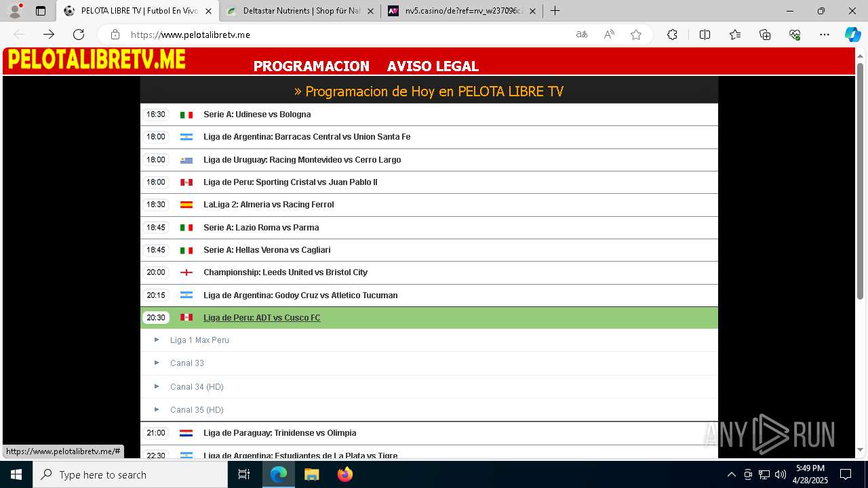Select the PELOTA LIBRE TV tab

pos(137,11)
